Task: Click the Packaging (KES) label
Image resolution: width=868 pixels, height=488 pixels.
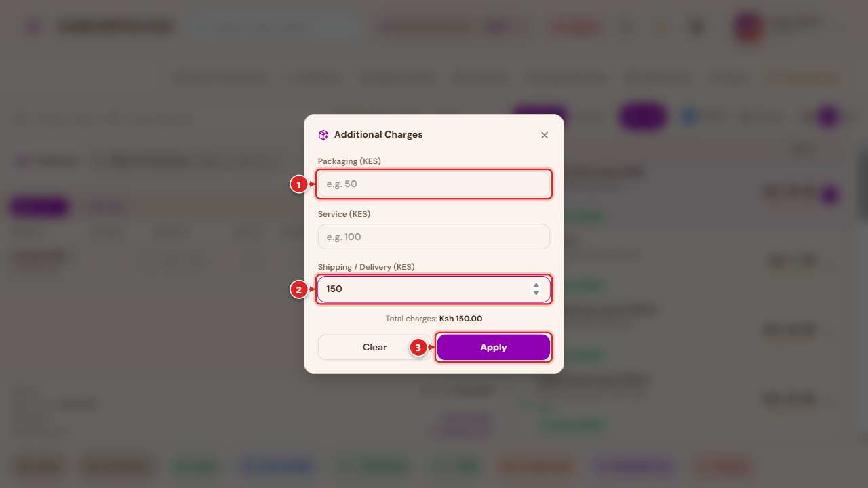Action: [x=349, y=161]
